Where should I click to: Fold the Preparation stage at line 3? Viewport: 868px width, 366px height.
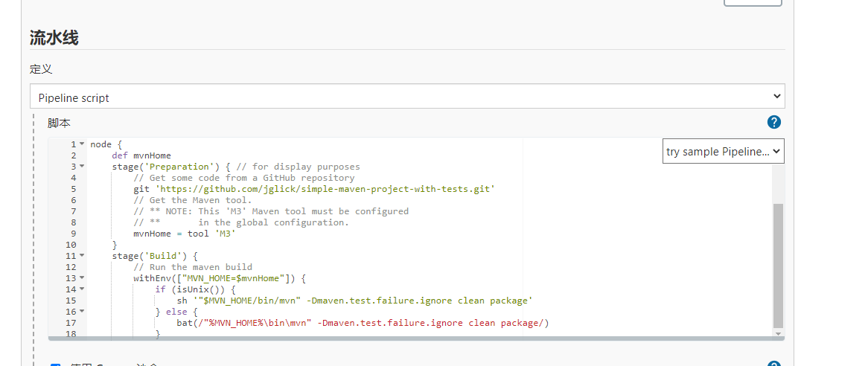coord(82,167)
